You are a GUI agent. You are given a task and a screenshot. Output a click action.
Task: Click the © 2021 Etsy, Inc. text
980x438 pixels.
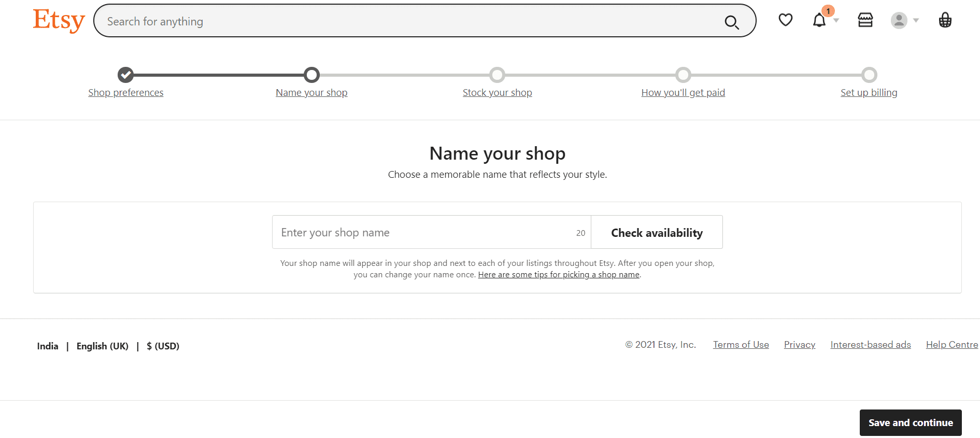[x=661, y=345]
